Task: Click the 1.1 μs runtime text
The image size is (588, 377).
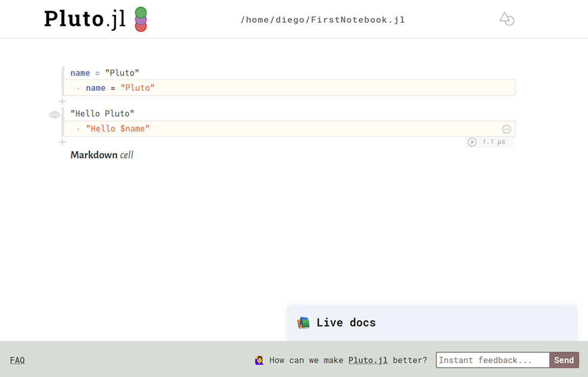Action: [494, 142]
